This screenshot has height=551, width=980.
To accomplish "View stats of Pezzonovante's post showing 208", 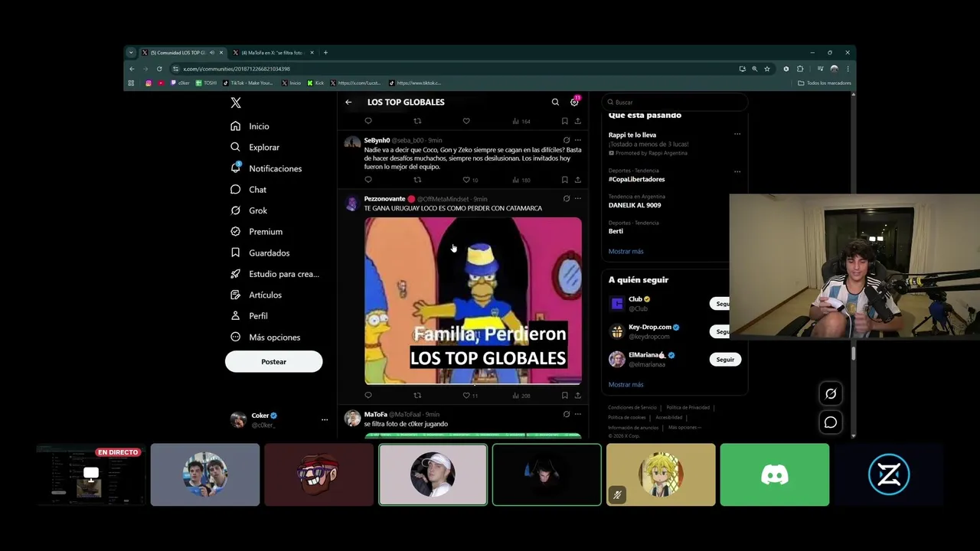I will coord(521,396).
